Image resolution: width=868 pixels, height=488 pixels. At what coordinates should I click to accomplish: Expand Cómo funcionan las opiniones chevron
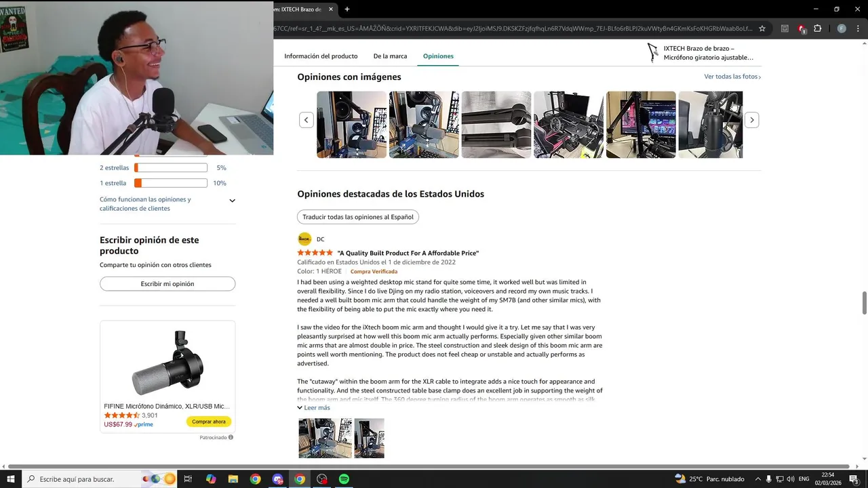232,201
